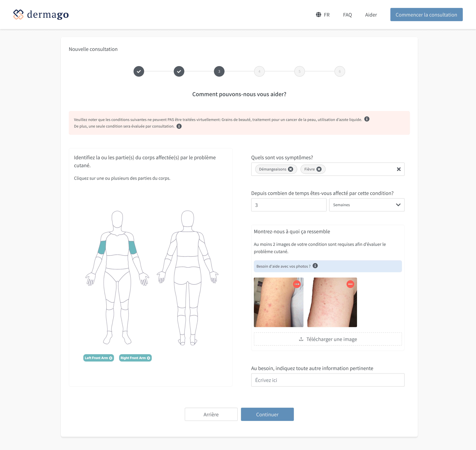Remove Left Front Arm selection tag
Image resolution: width=476 pixels, height=450 pixels.
pos(111,358)
